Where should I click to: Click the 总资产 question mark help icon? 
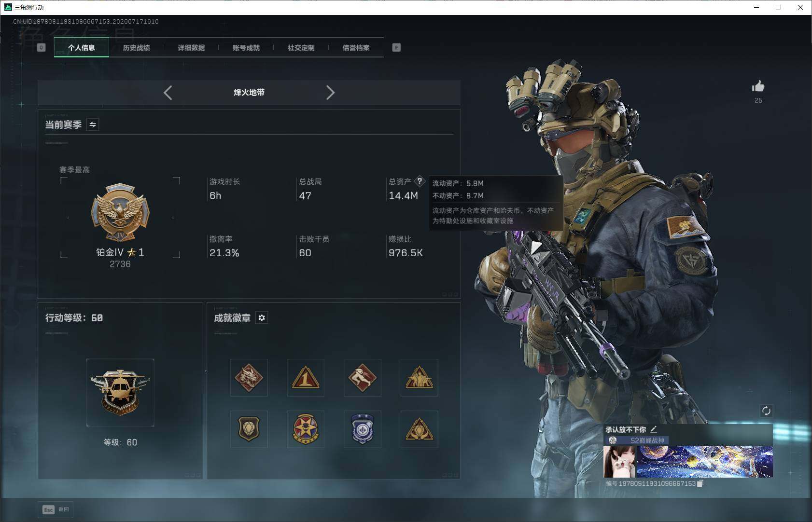(x=420, y=181)
